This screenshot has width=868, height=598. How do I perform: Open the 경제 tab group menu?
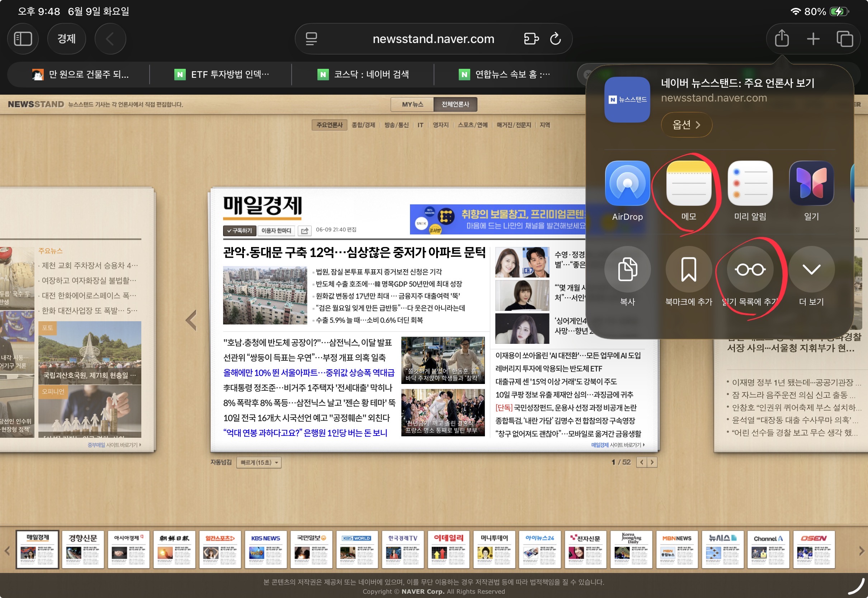click(67, 39)
